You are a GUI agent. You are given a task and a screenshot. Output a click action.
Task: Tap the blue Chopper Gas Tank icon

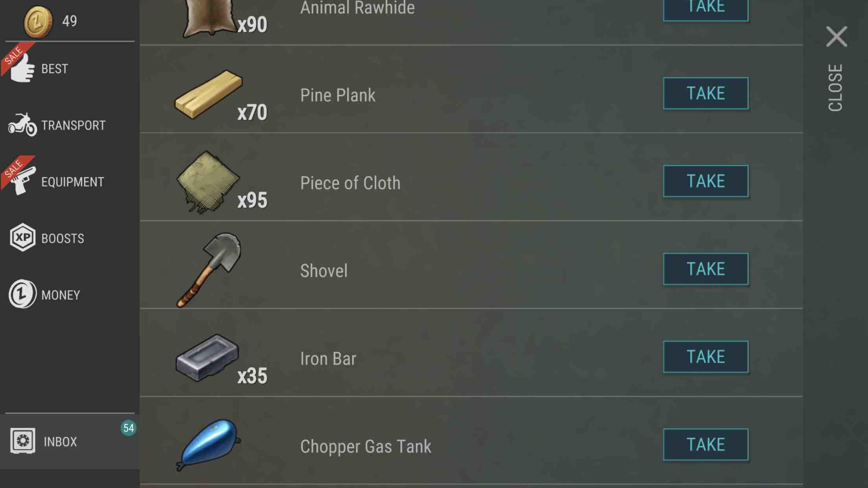click(x=208, y=445)
